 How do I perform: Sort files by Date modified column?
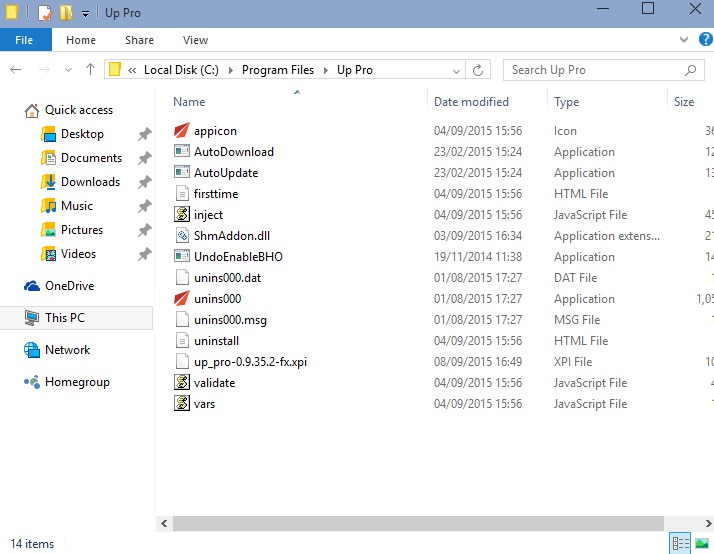(x=471, y=102)
